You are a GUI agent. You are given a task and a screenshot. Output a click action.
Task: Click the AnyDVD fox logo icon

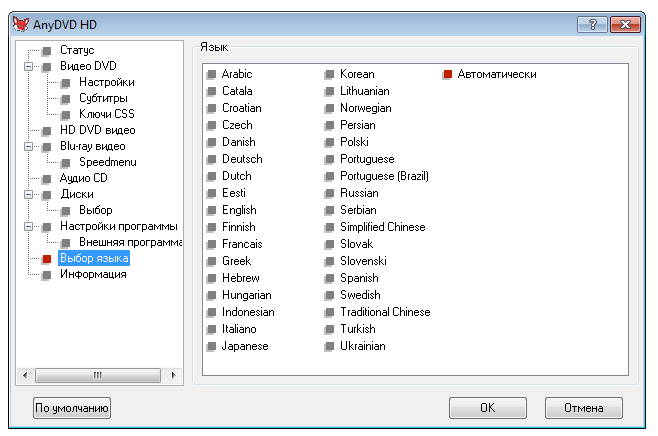[x=21, y=24]
